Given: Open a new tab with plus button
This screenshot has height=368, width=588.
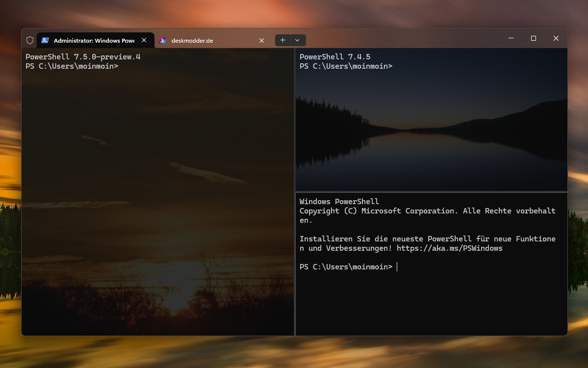Looking at the screenshot, I should tap(283, 40).
